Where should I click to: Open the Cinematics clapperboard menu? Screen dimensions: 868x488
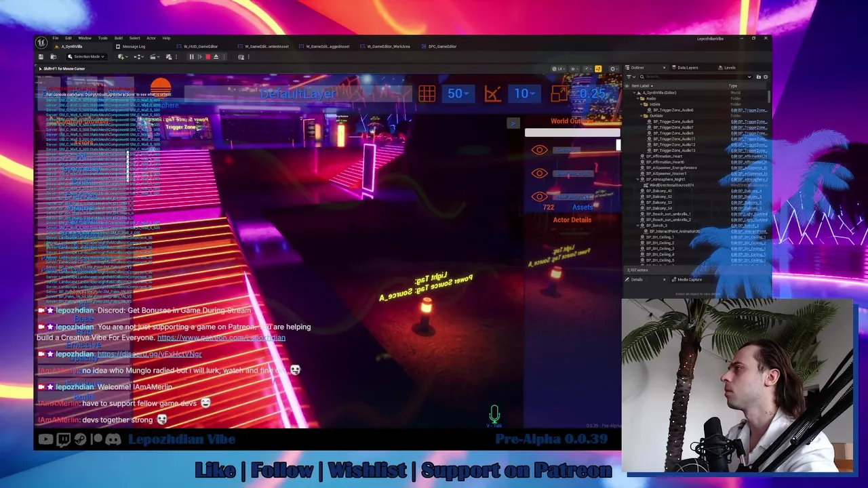(x=155, y=57)
